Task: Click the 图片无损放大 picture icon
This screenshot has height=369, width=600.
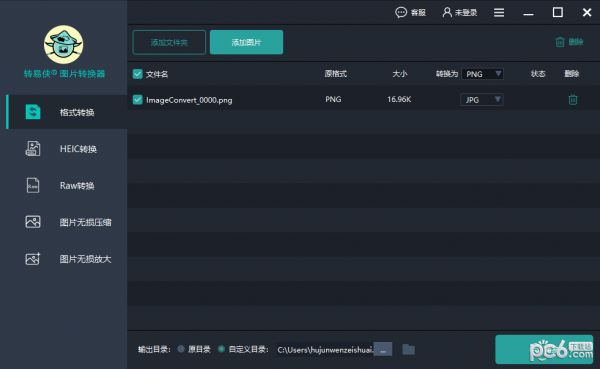Action: [33, 258]
